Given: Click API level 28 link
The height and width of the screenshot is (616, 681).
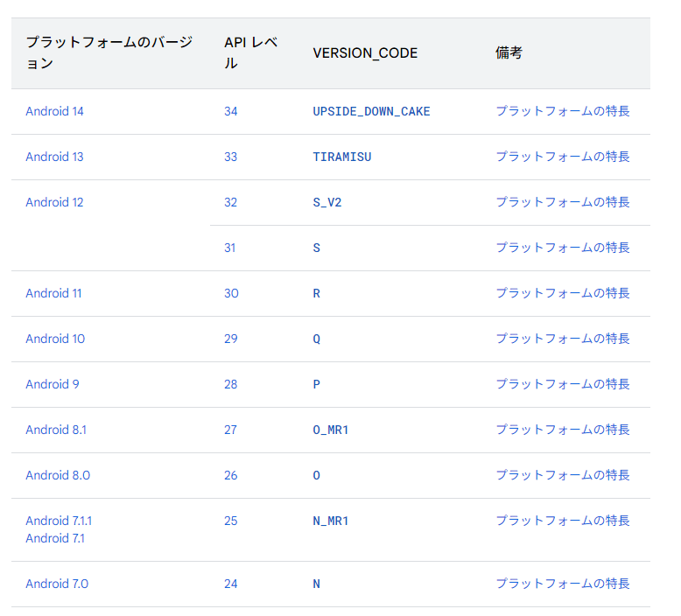Looking at the screenshot, I should point(230,385).
